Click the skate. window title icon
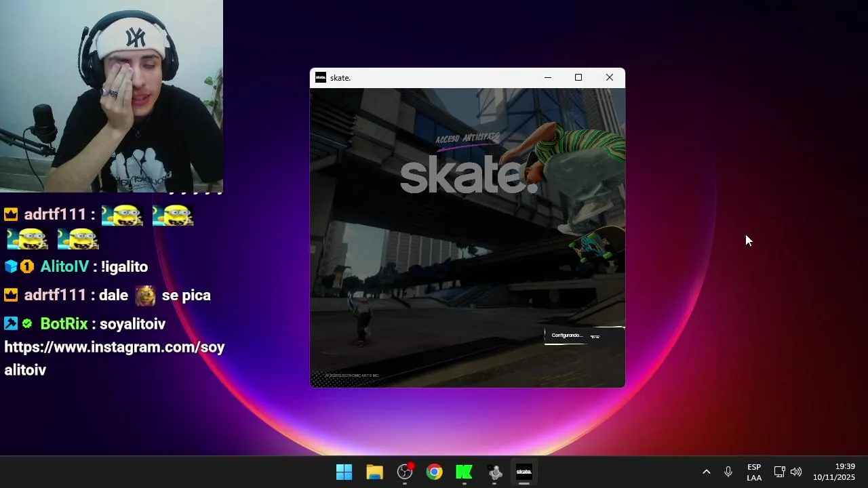This screenshot has width=868, height=488. pyautogui.click(x=321, y=78)
